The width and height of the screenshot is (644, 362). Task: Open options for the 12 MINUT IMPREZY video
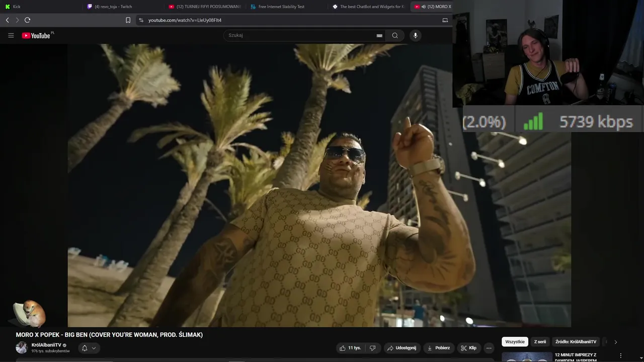click(x=620, y=355)
